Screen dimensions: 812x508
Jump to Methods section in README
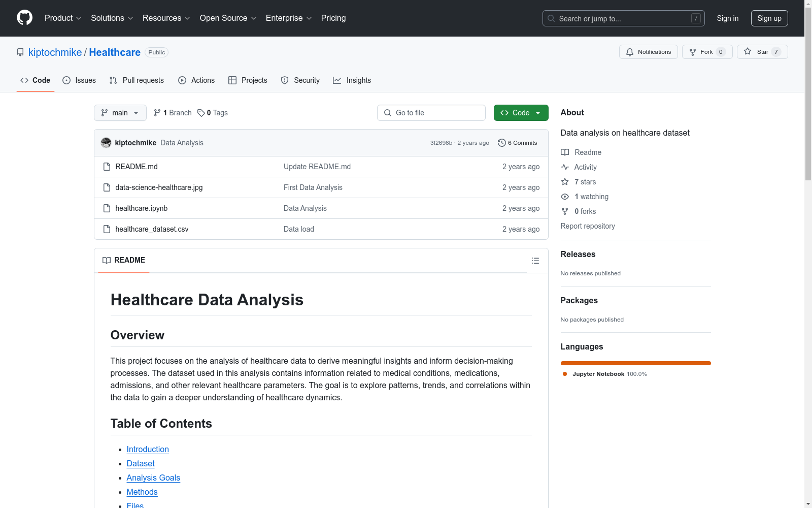point(142,492)
